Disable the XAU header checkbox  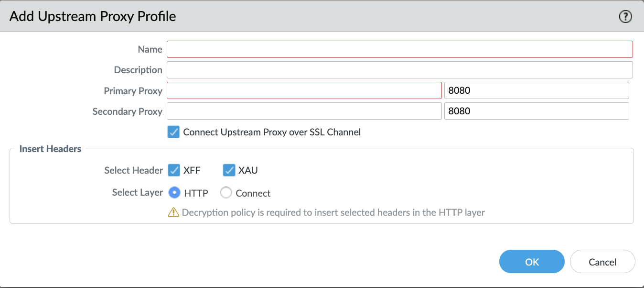point(229,170)
